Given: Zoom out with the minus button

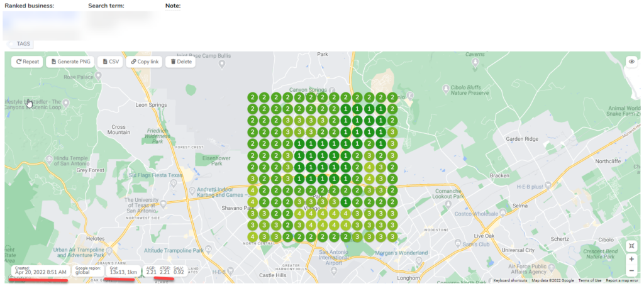Looking at the screenshot, I should [631, 271].
